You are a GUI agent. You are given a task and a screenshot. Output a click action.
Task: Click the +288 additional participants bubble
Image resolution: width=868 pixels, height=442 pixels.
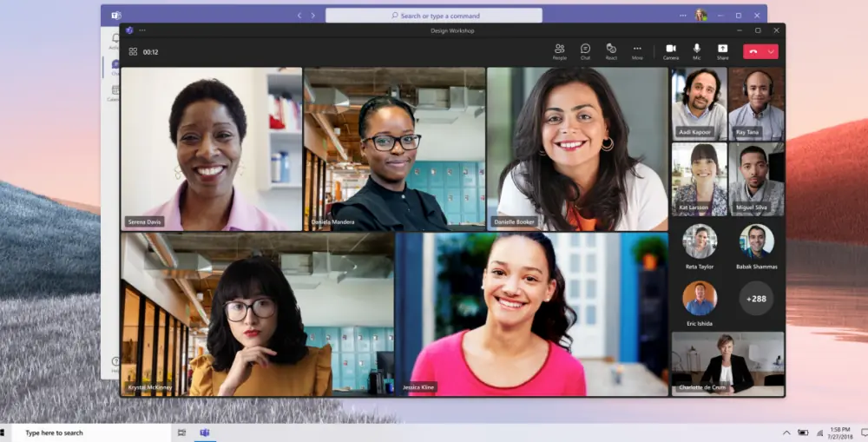[x=756, y=298]
